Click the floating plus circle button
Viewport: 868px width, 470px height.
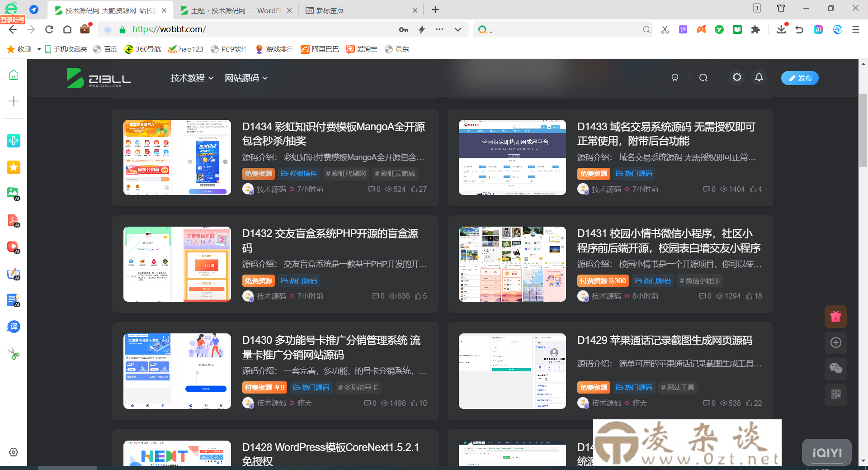click(x=836, y=342)
